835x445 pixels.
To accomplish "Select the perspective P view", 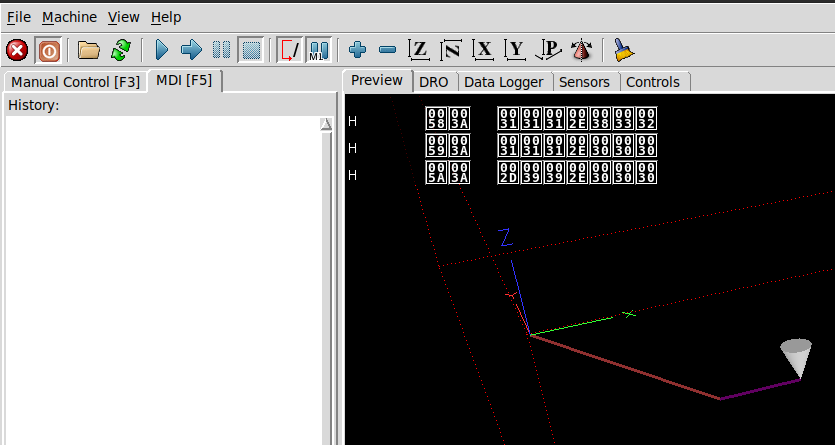I will pos(548,50).
